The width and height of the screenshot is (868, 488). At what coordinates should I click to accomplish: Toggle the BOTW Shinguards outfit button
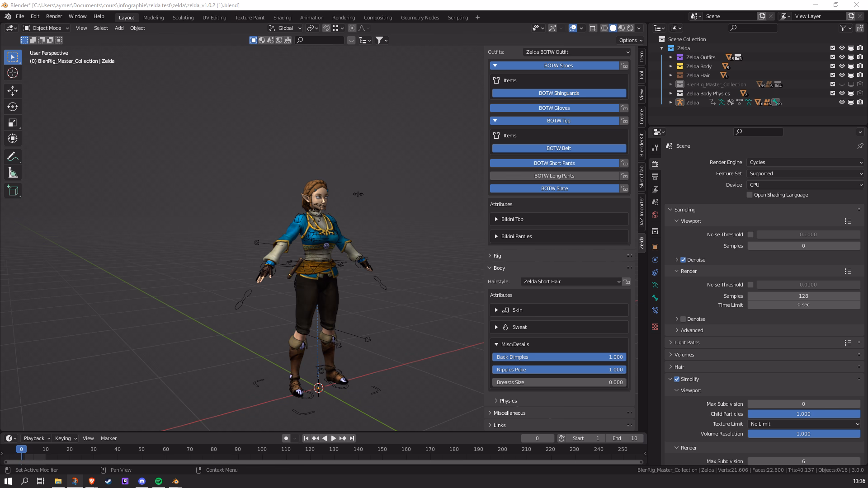point(559,93)
